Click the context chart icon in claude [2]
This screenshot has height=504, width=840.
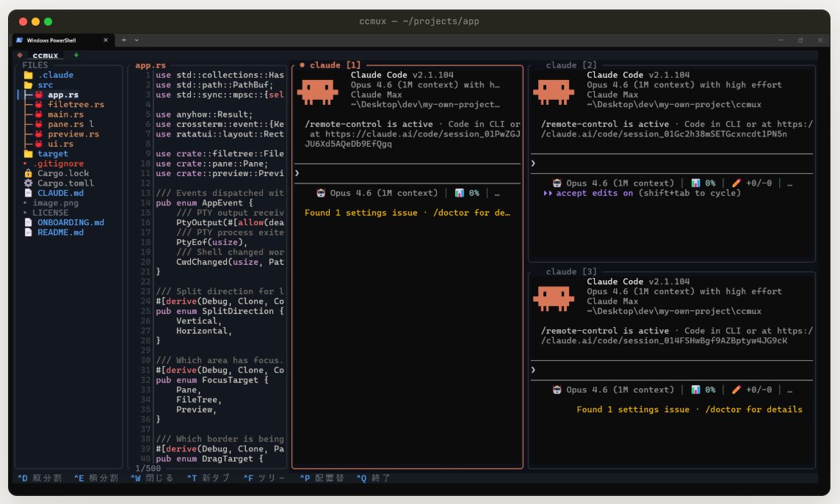pos(695,183)
